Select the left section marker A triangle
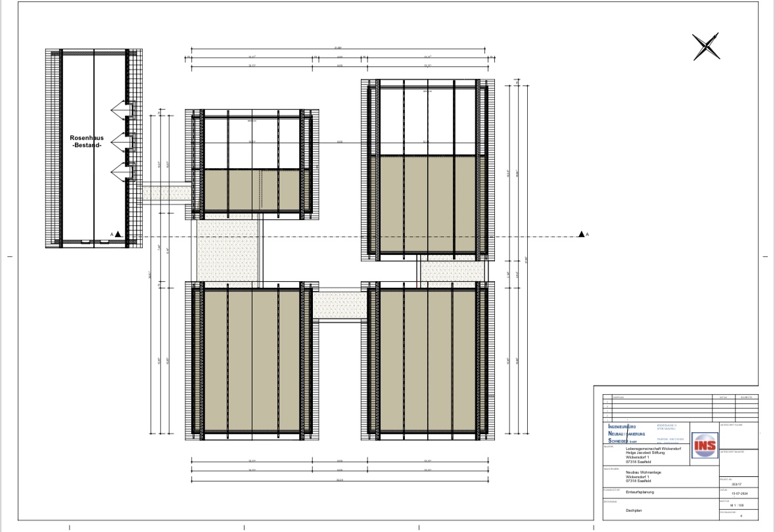 point(118,234)
